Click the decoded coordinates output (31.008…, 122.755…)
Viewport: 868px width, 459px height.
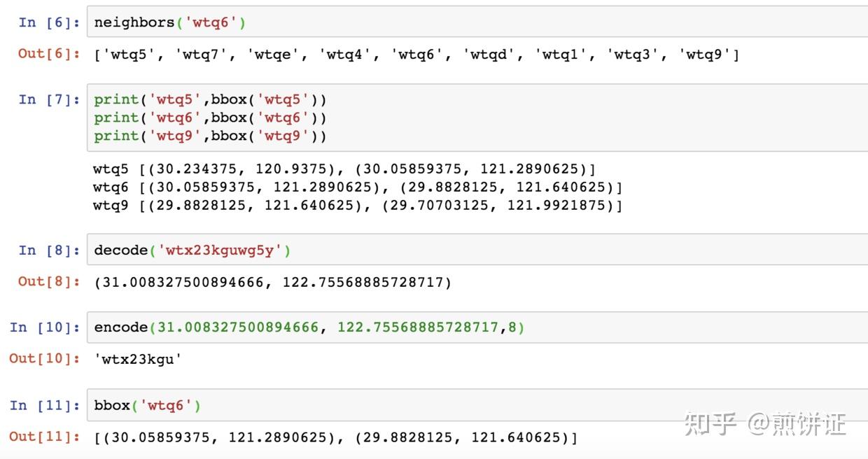pos(273,283)
